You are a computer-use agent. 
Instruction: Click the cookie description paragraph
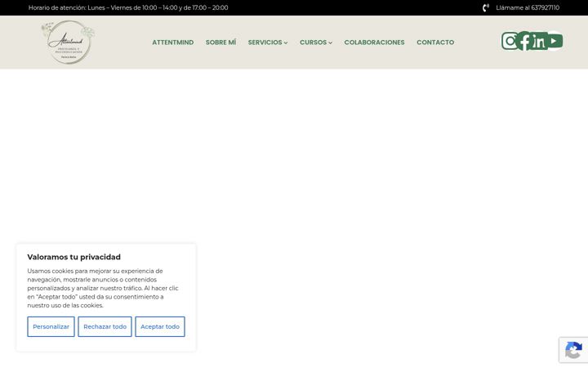point(103,288)
